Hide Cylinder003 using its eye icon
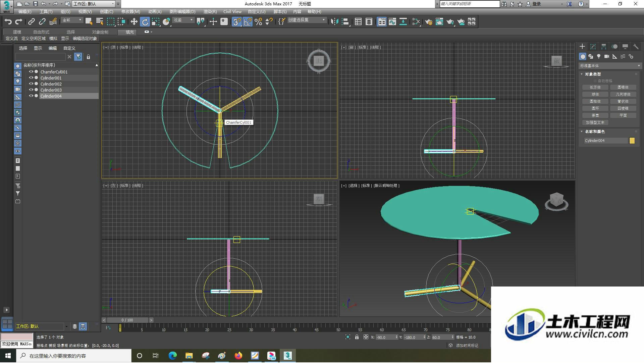644x363 pixels. coord(31,90)
